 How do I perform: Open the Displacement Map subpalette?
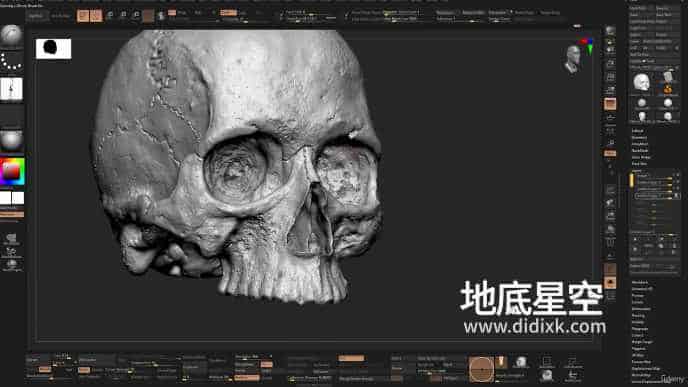[x=646, y=369]
